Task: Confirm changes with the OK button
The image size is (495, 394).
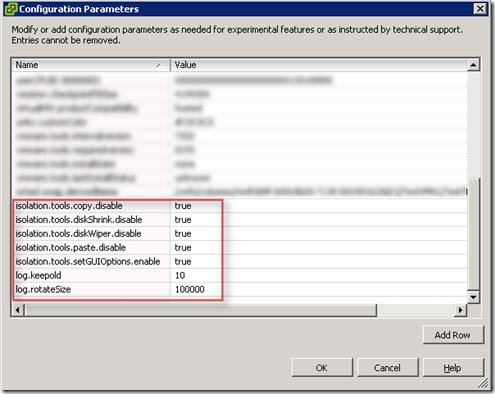Action: pyautogui.click(x=322, y=368)
